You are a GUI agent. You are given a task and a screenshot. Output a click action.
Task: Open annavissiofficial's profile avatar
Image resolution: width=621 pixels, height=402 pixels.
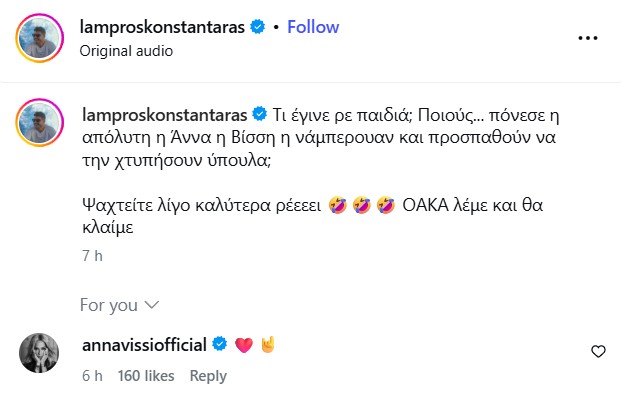[40, 355]
